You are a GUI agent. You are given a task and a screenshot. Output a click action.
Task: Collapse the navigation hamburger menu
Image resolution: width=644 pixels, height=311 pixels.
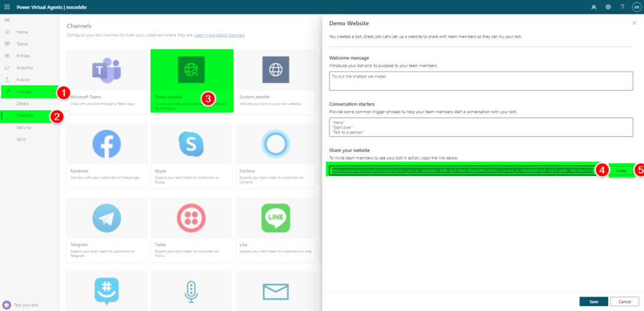(x=7, y=20)
